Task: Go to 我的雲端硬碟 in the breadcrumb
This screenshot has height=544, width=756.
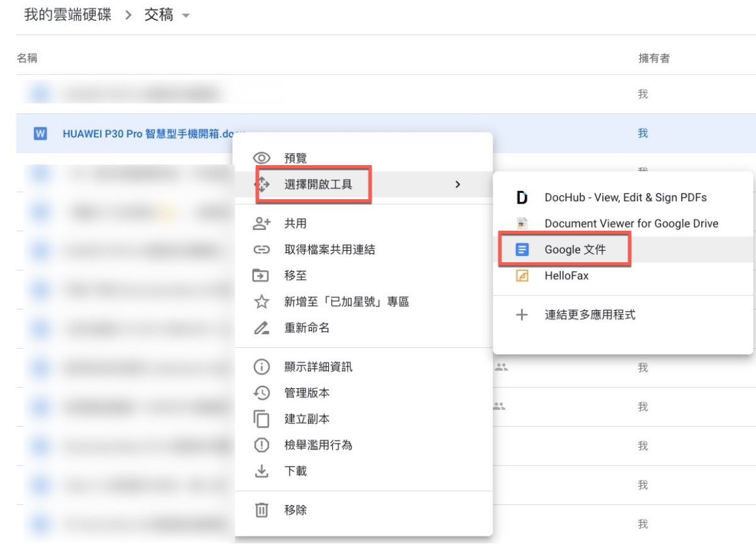Action: [x=67, y=15]
